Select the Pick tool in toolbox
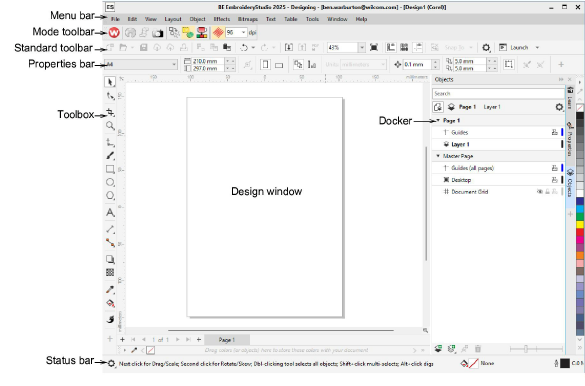Image resolution: width=585 pixels, height=386 pixels. coord(110,82)
